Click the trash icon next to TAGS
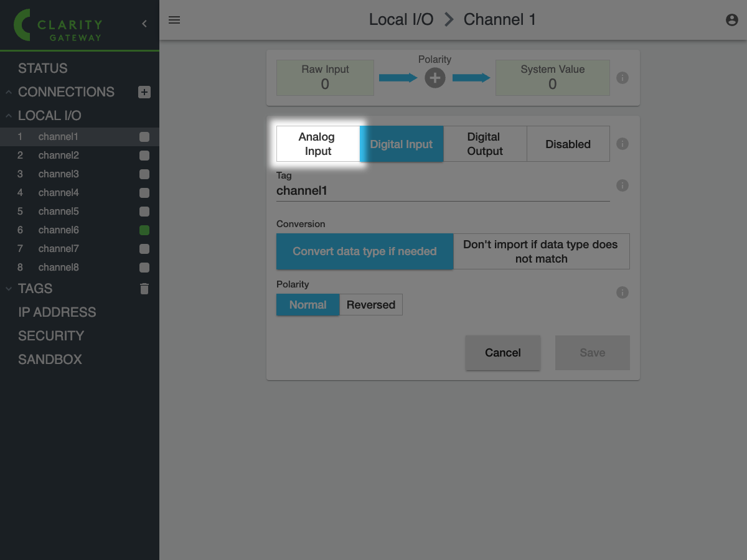Screen dimensions: 747x560 click(144, 289)
